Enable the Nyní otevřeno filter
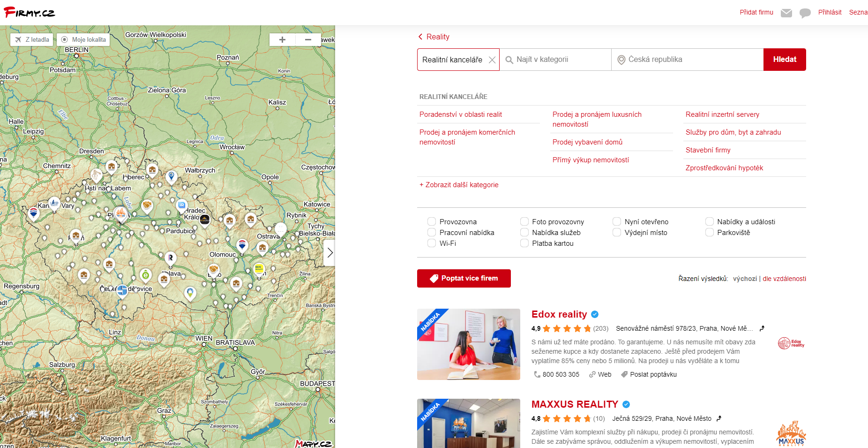Image resolution: width=868 pixels, height=448 pixels. [617, 221]
